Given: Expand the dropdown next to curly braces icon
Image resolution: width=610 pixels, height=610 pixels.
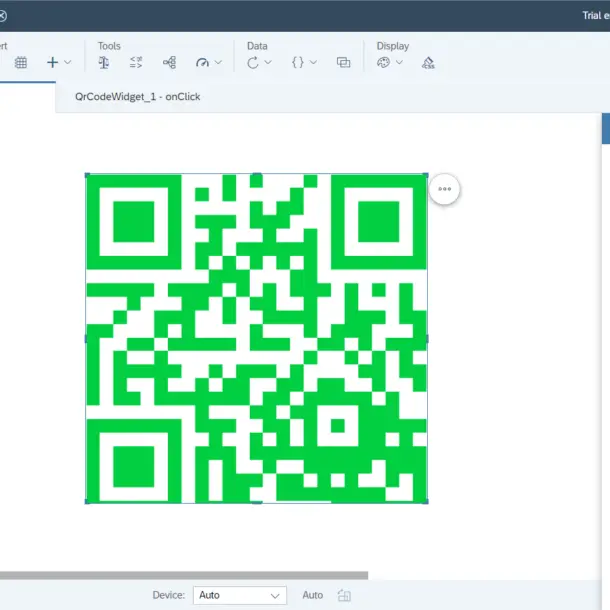Looking at the screenshot, I should click(313, 62).
